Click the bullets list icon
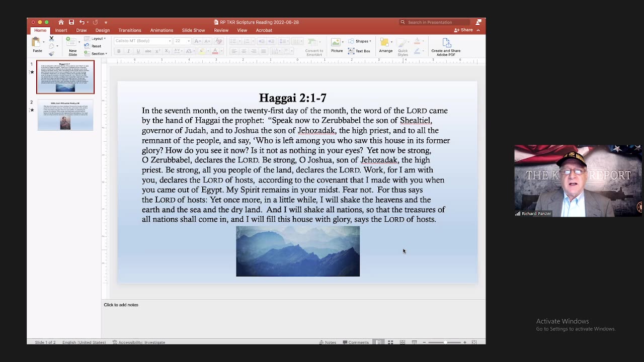 233,41
